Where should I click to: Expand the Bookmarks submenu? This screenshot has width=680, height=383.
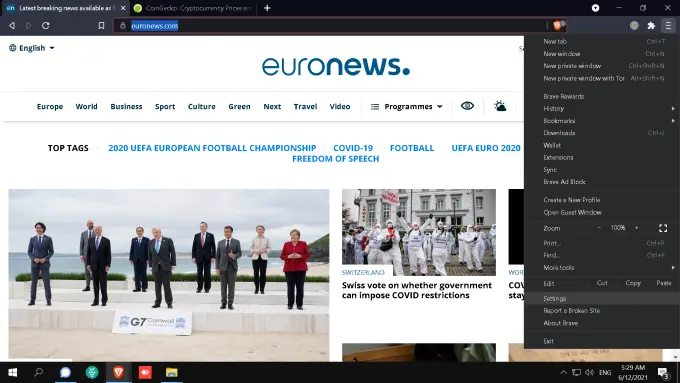602,121
